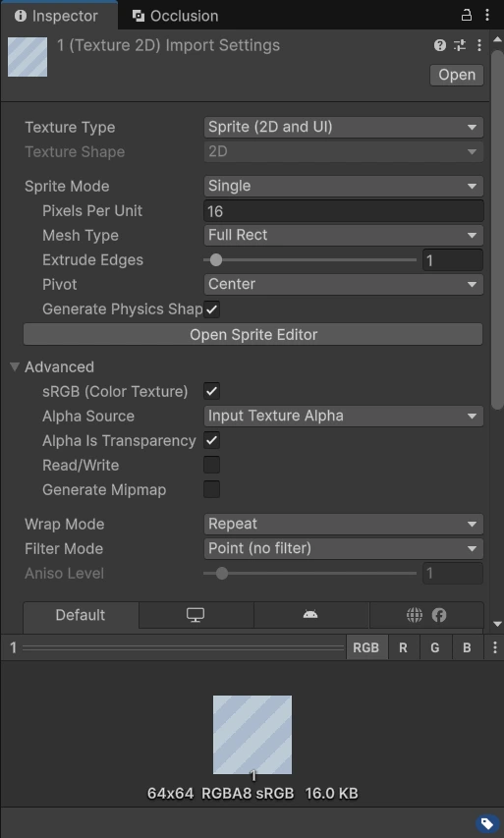Open the import settings help reference
Viewport: 504px width, 838px height.
pyautogui.click(x=440, y=45)
